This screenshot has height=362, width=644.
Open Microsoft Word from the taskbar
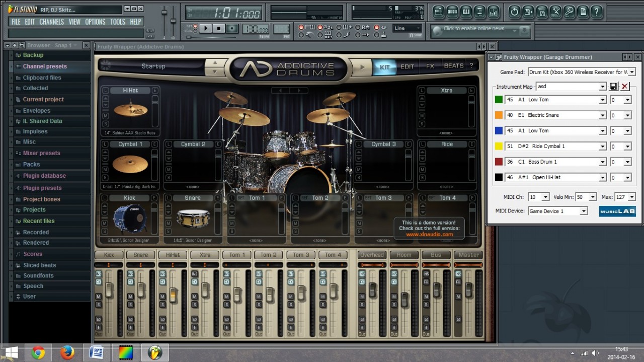click(x=97, y=352)
